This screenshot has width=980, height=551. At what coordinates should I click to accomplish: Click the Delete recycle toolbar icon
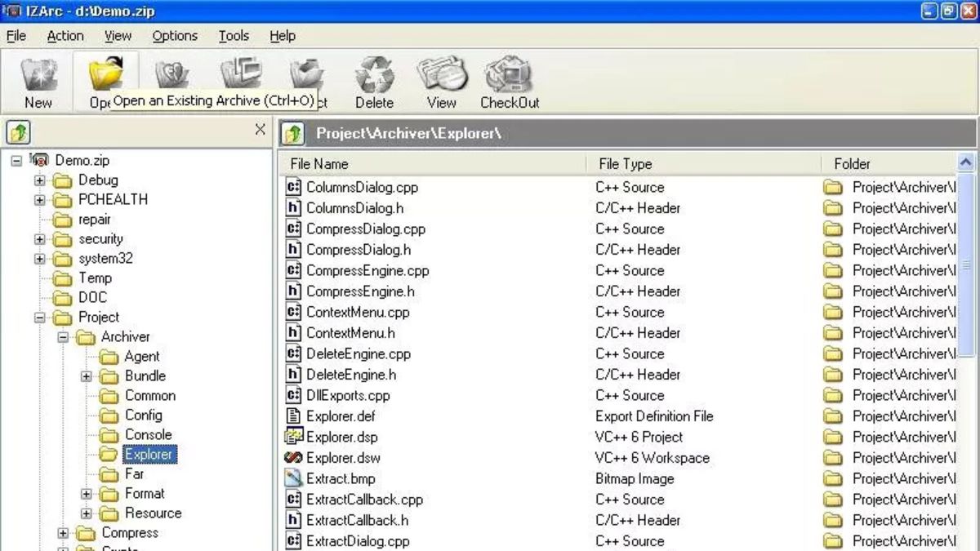pos(374,75)
